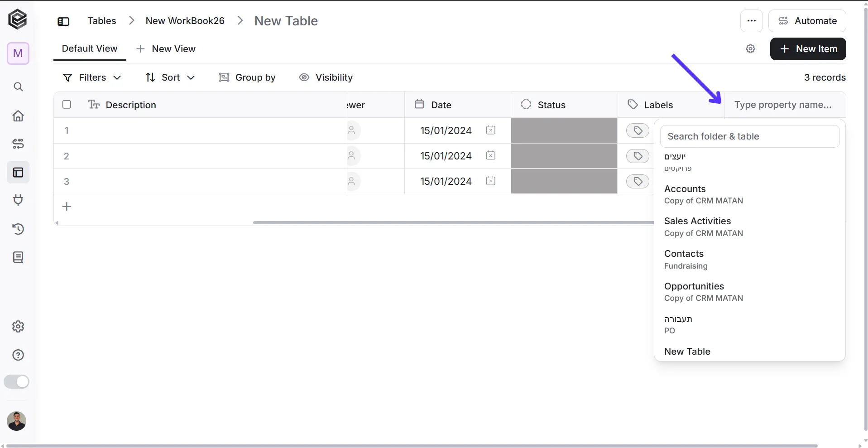Add a new row with plus icon
Screen dimensions: 868x448
(x=67, y=207)
